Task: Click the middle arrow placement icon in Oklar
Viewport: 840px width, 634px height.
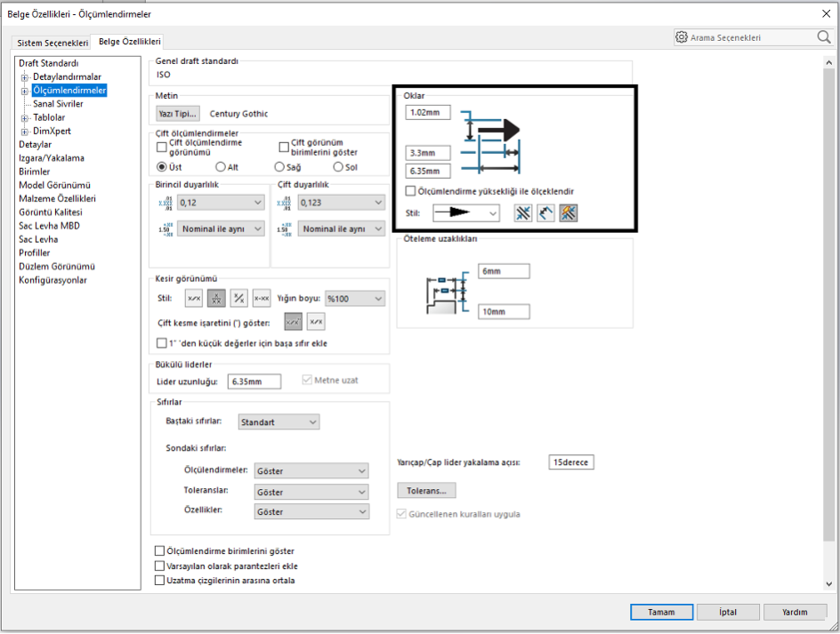Action: click(545, 213)
